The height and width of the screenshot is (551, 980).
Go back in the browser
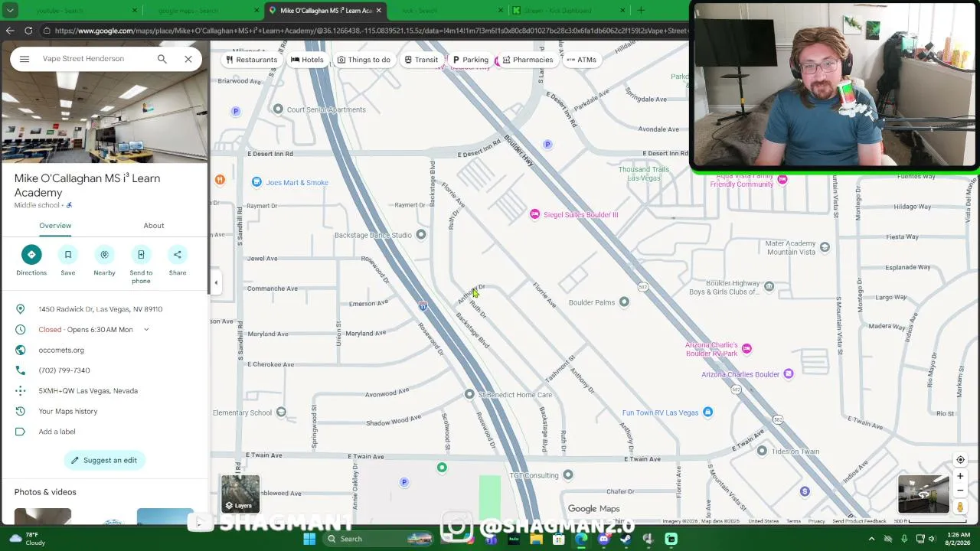coord(10,31)
